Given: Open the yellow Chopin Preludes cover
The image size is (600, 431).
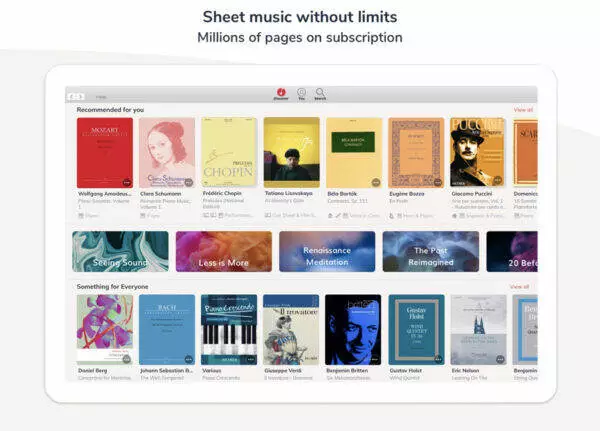Looking at the screenshot, I should click(229, 152).
